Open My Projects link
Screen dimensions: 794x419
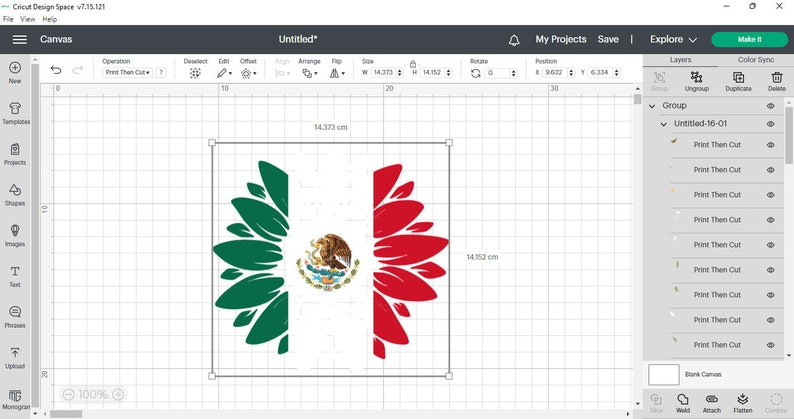click(561, 40)
